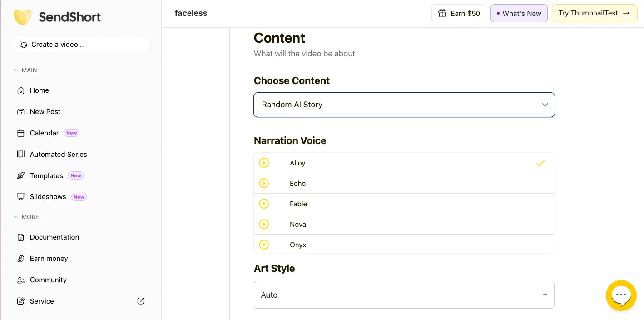Image resolution: width=644 pixels, height=320 pixels.
Task: Select the Home icon in the sidebar
Action: 20,90
